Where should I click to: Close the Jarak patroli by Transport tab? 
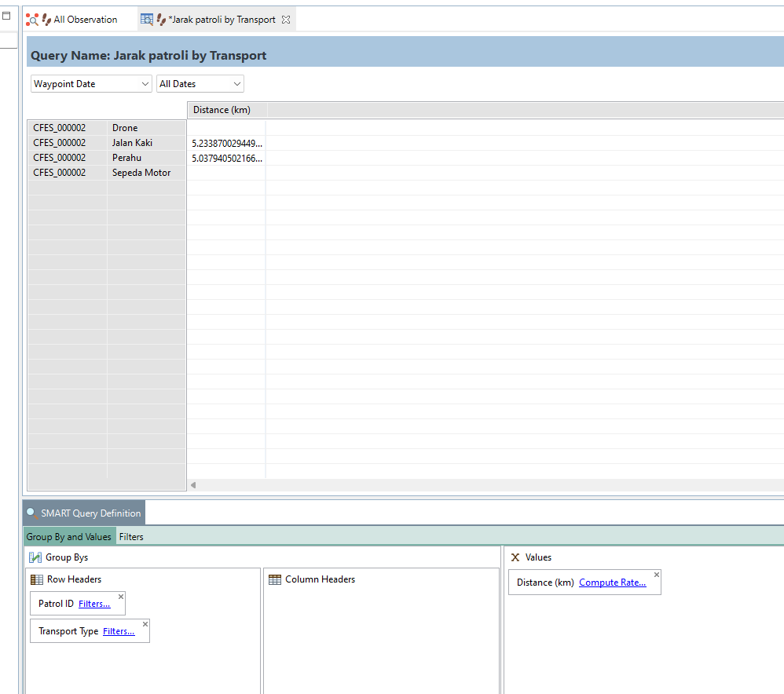pyautogui.click(x=286, y=20)
